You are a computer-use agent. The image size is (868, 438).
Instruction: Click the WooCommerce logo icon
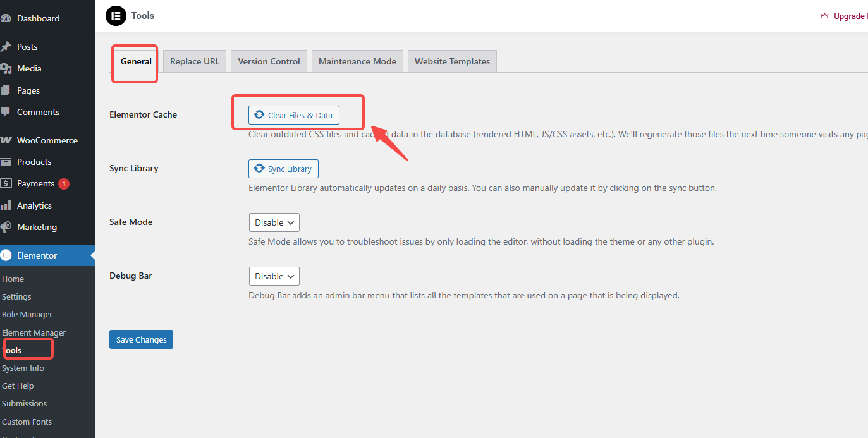pos(6,140)
